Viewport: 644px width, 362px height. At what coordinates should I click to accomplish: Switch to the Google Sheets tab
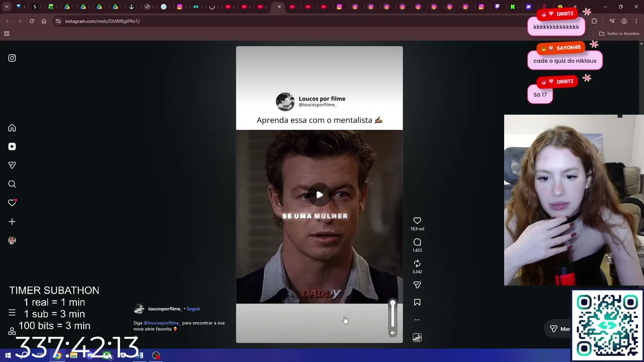coord(51,7)
